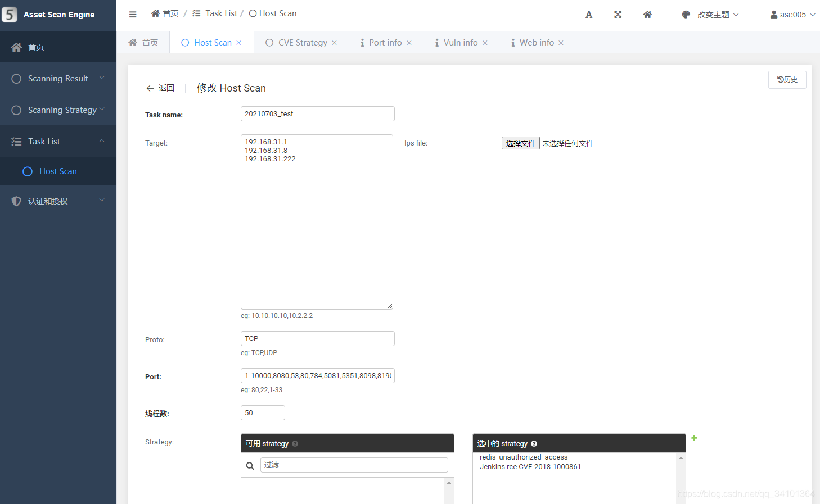Click the 过滤 strategy filter field
This screenshot has width=820, height=504.
pos(354,465)
